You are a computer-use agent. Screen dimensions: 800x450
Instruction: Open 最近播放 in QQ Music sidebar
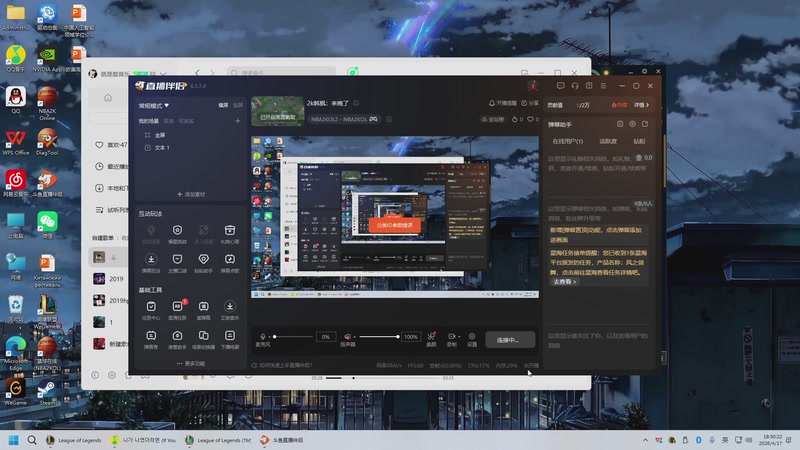pos(111,166)
